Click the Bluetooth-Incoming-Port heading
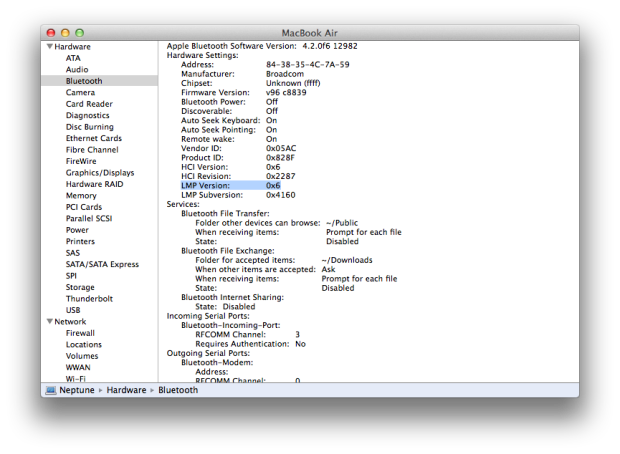Image resolution: width=620 pixels, height=454 pixels. point(231,325)
